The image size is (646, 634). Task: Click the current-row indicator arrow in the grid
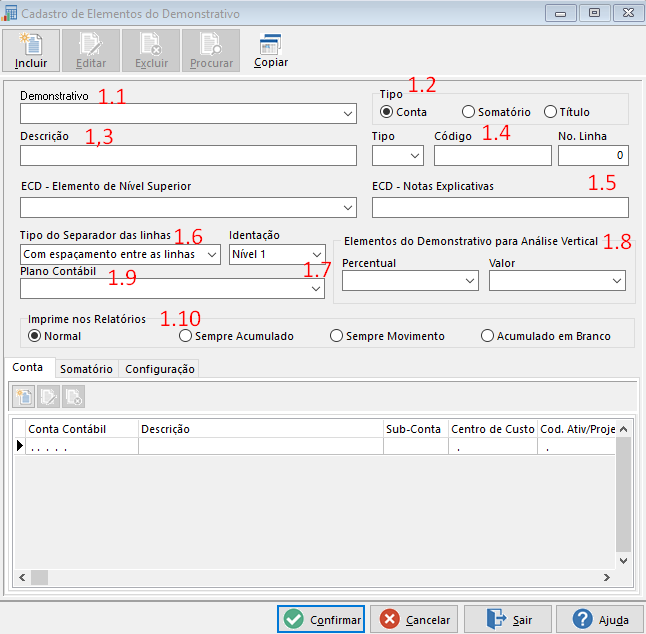pos(19,446)
